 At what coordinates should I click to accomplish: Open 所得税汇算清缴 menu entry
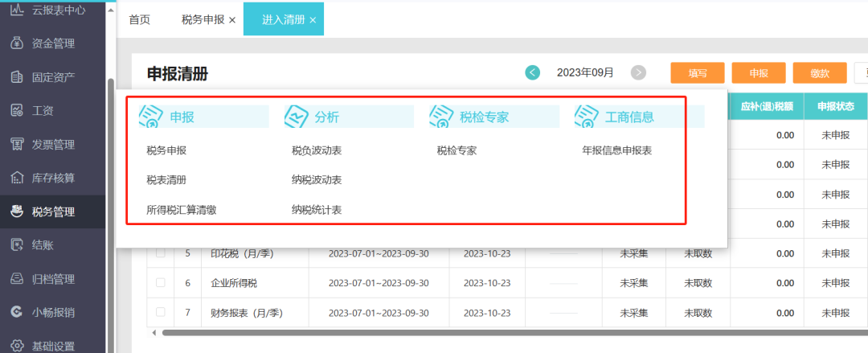(182, 210)
